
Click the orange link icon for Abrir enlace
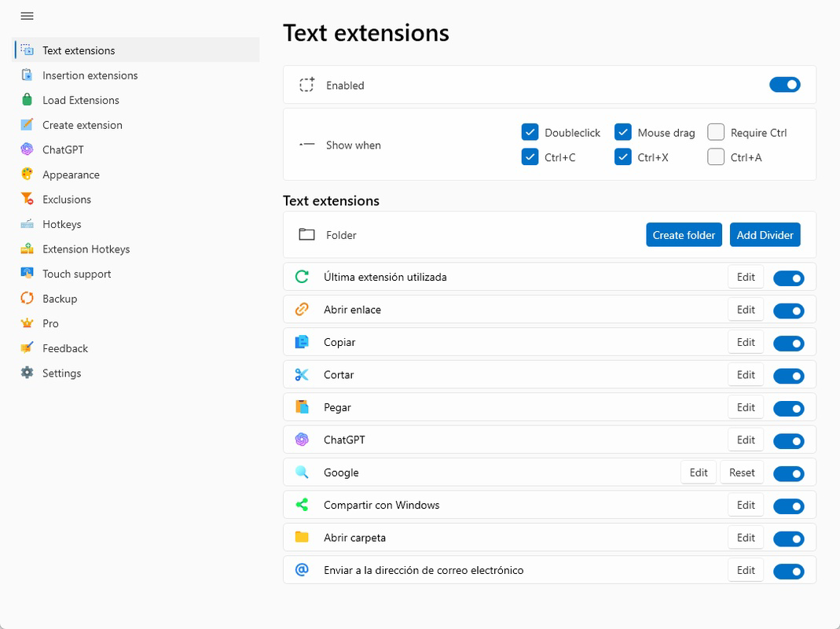[303, 310]
